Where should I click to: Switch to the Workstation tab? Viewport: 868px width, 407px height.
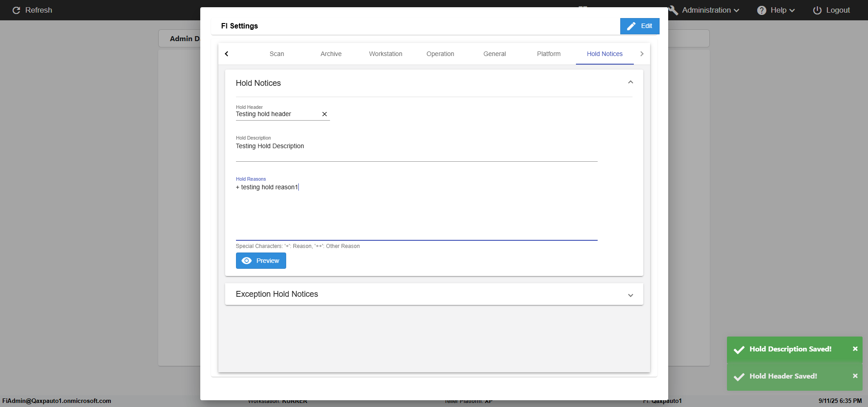click(x=385, y=54)
